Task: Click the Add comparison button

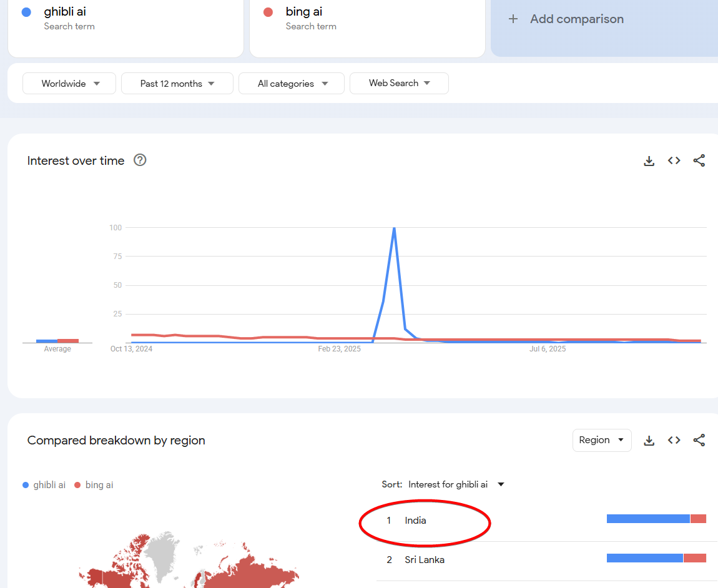Action: pos(604,28)
